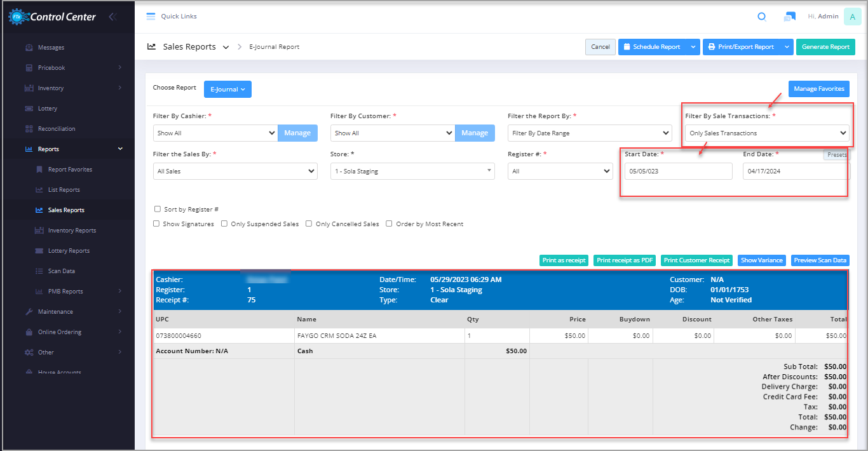Click the Lottery sidebar icon

pos(29,109)
